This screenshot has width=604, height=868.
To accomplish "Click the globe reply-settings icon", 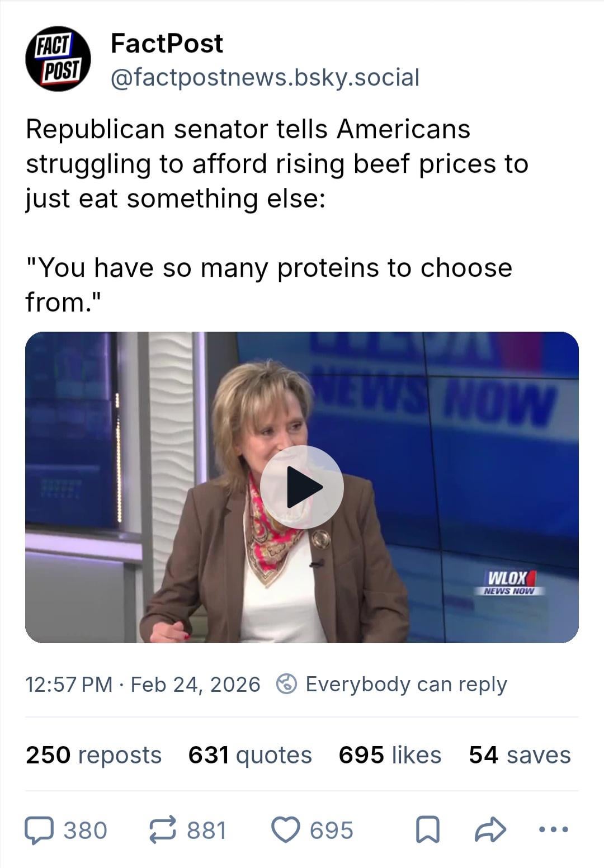I will point(286,684).
